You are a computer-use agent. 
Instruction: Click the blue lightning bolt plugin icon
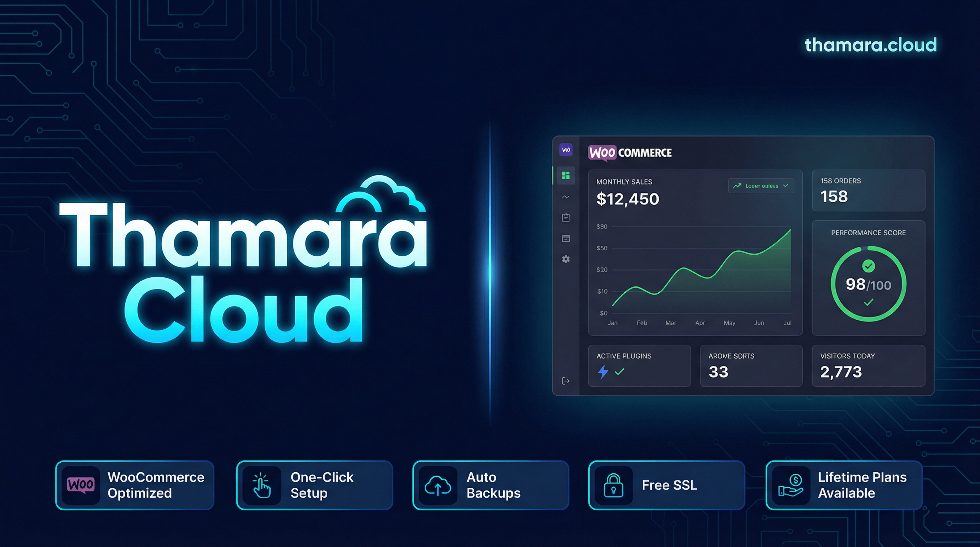click(603, 372)
